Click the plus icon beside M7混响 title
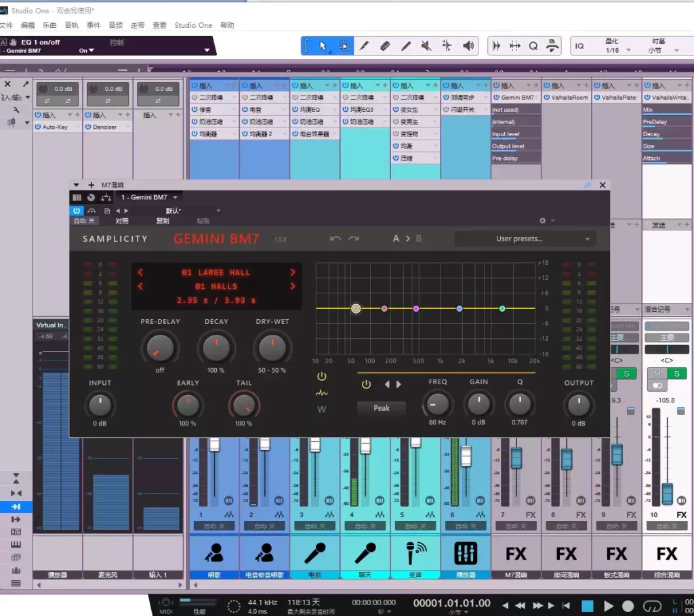This screenshot has height=616, width=694. point(91,185)
